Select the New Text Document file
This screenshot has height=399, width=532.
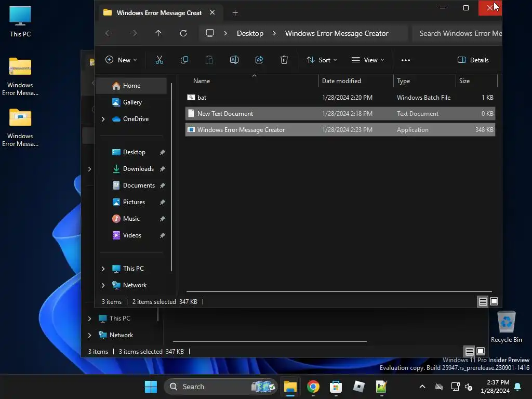point(340,114)
